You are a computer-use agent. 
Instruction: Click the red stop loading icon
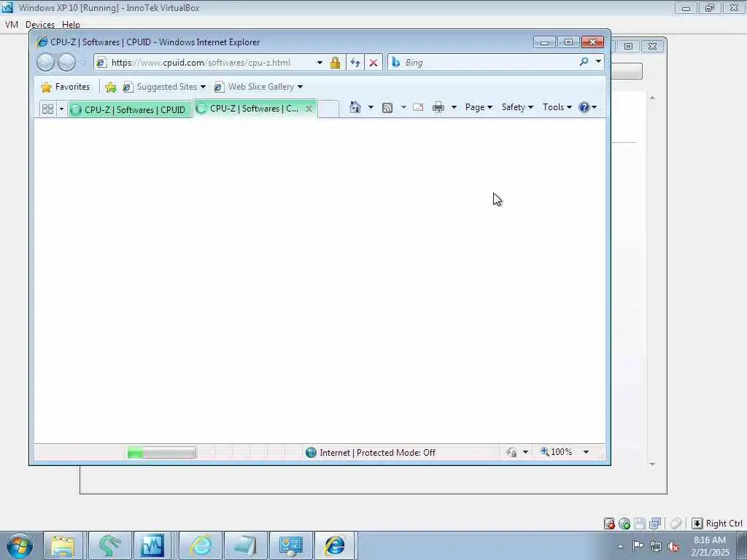[x=373, y=63]
